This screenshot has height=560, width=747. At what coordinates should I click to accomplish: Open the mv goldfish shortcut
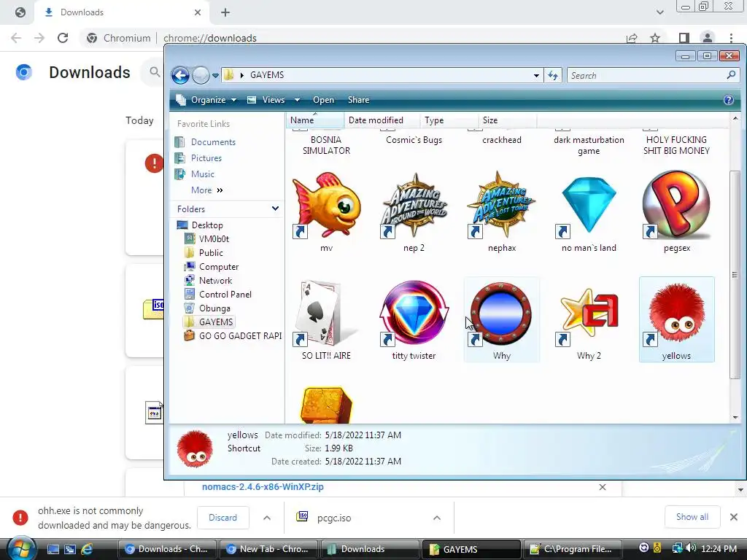(x=326, y=205)
